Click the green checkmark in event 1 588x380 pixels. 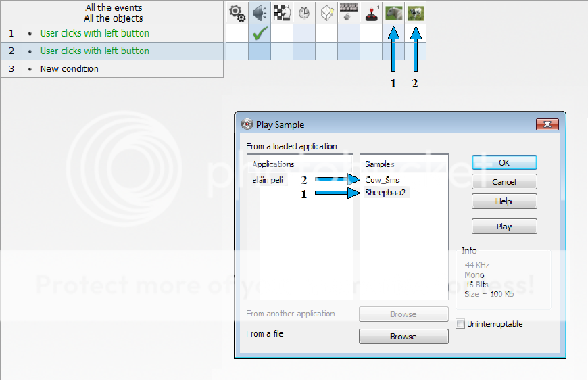[x=259, y=32]
